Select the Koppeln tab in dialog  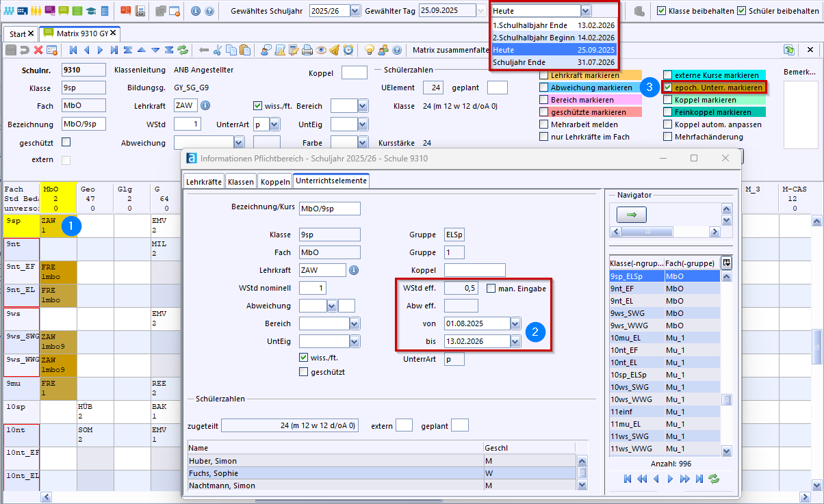[274, 181]
